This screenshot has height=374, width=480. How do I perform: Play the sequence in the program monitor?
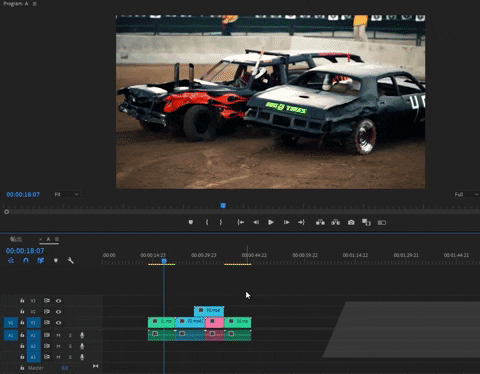(x=271, y=222)
